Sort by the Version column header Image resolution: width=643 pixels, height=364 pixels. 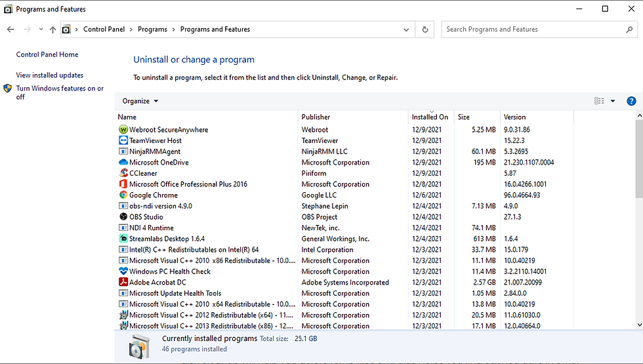[537, 117]
